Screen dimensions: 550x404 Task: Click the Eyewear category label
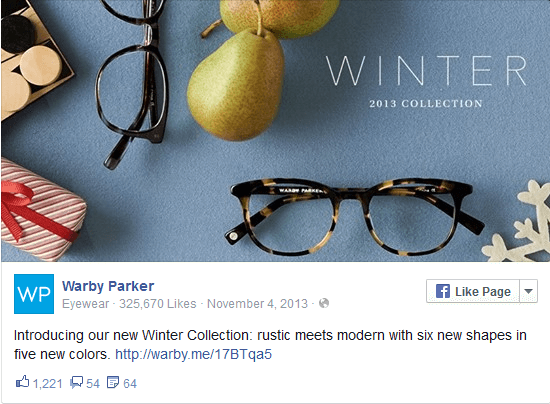tap(85, 304)
